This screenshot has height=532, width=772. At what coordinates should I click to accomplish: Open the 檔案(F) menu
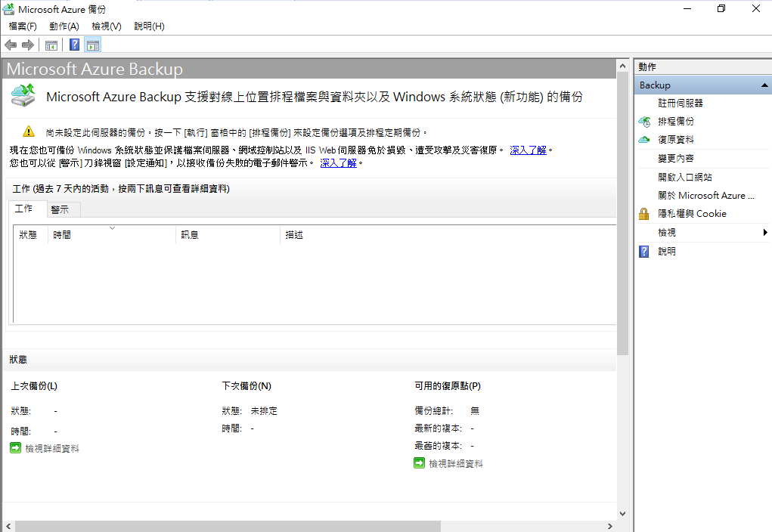(x=23, y=26)
